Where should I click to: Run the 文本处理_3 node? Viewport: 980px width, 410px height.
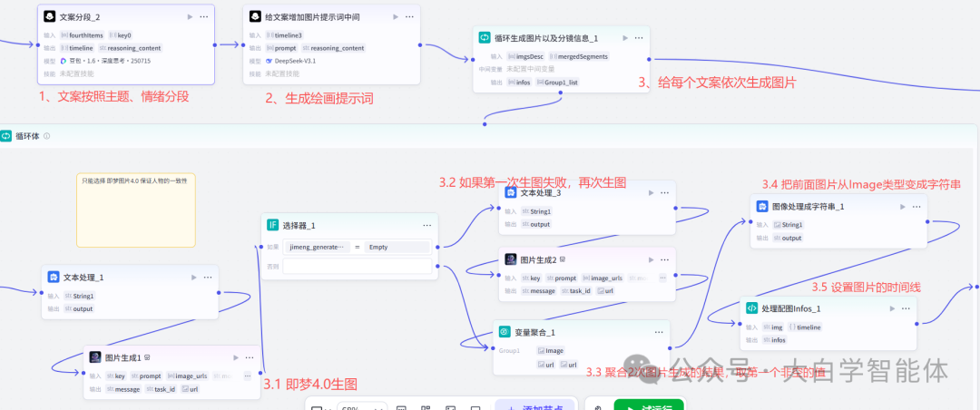(652, 193)
